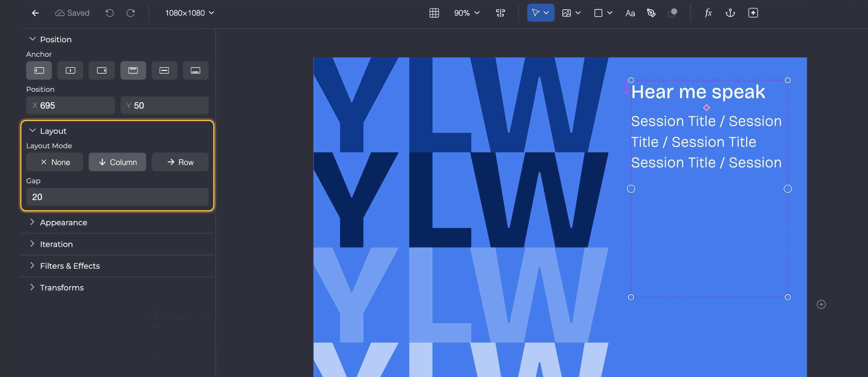Click the mask shapes icon

coord(672,13)
